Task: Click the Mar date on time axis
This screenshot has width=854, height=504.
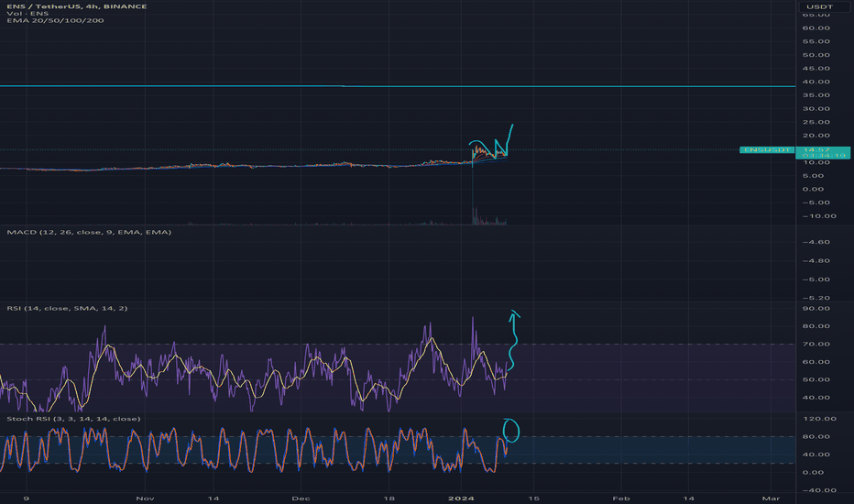Action: (771, 499)
